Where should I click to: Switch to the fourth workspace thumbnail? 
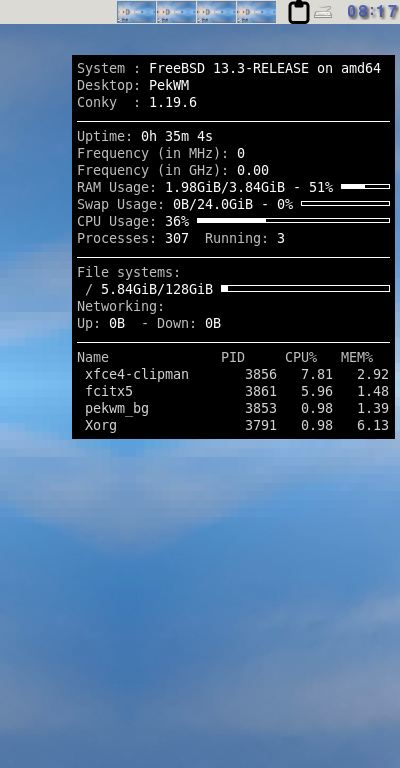[257, 12]
